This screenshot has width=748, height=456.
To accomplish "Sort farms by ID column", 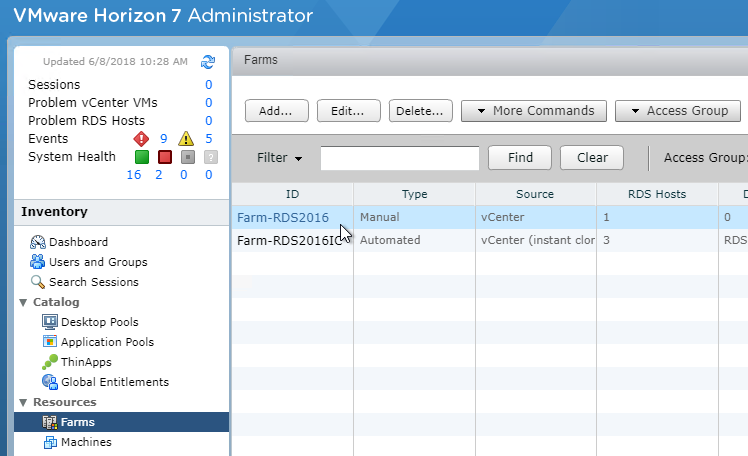I will [x=292, y=194].
